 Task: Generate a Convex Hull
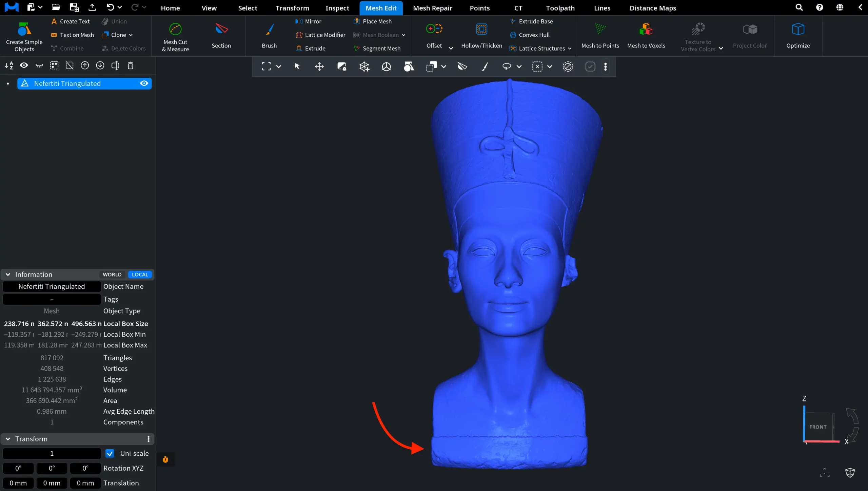(x=530, y=35)
